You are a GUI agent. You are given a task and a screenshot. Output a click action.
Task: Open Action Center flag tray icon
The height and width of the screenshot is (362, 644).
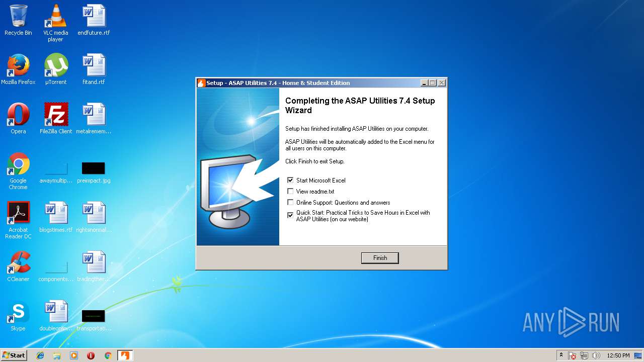pyautogui.click(x=572, y=355)
